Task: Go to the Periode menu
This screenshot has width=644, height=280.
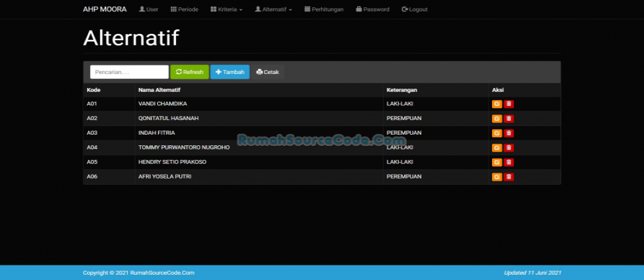Action: [x=183, y=9]
